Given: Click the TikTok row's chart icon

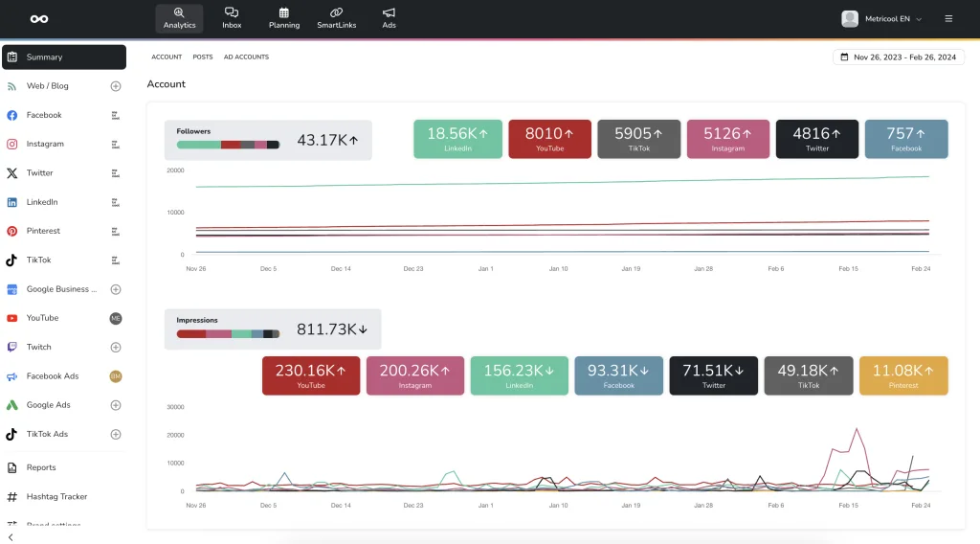Looking at the screenshot, I should point(116,261).
